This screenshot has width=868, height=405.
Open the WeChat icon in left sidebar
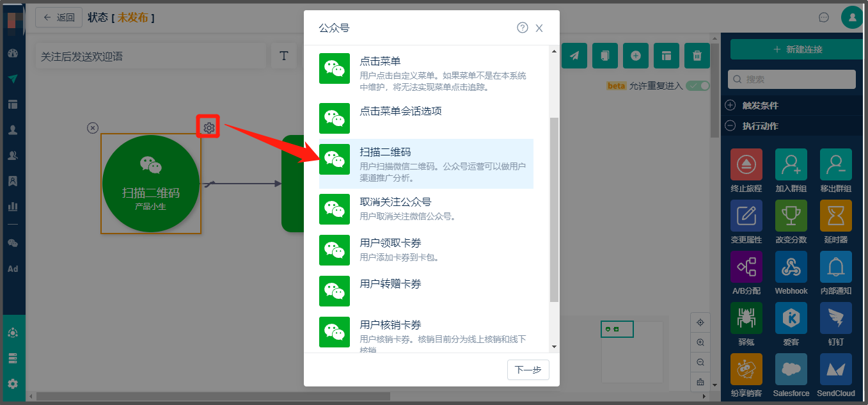coord(13,243)
